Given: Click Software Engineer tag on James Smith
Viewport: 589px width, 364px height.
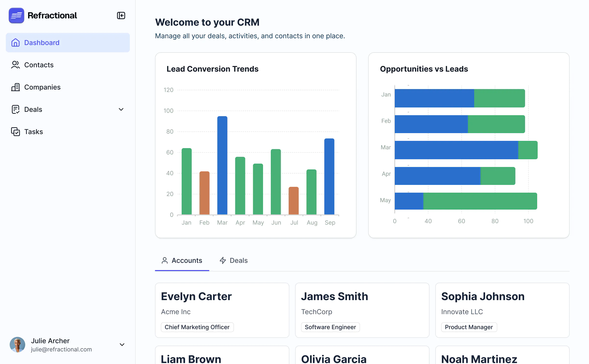Looking at the screenshot, I should (x=330, y=327).
